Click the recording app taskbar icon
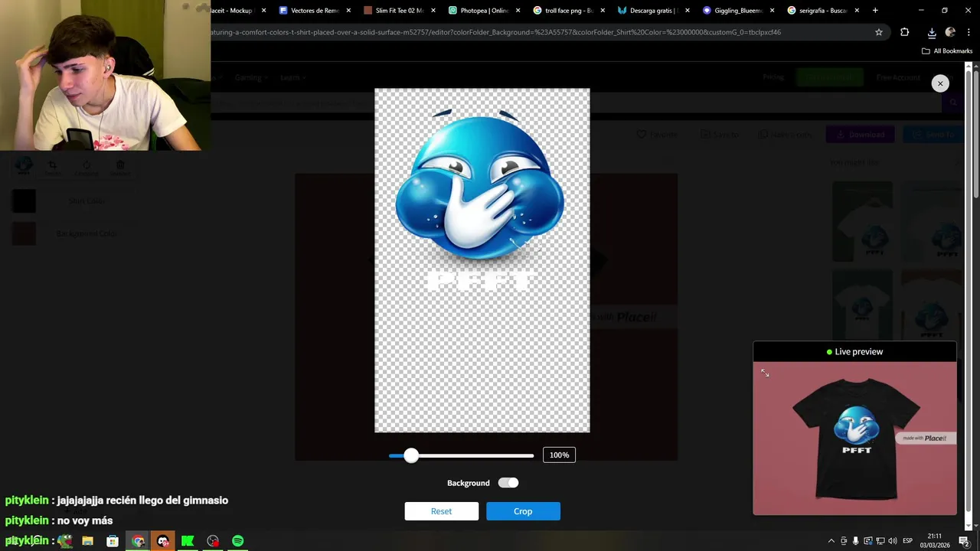The height and width of the screenshot is (551, 980). click(x=213, y=541)
